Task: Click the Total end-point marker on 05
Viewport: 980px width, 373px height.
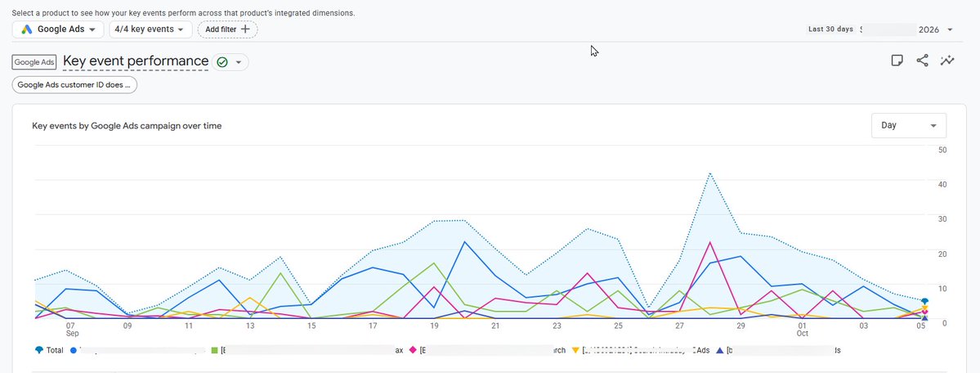Action: pos(924,302)
